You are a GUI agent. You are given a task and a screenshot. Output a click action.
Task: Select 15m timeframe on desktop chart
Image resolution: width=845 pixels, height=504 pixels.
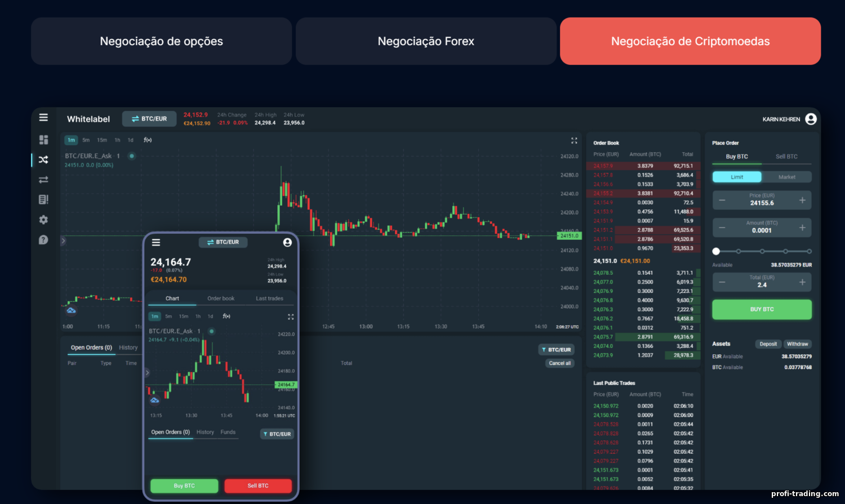[x=102, y=140]
